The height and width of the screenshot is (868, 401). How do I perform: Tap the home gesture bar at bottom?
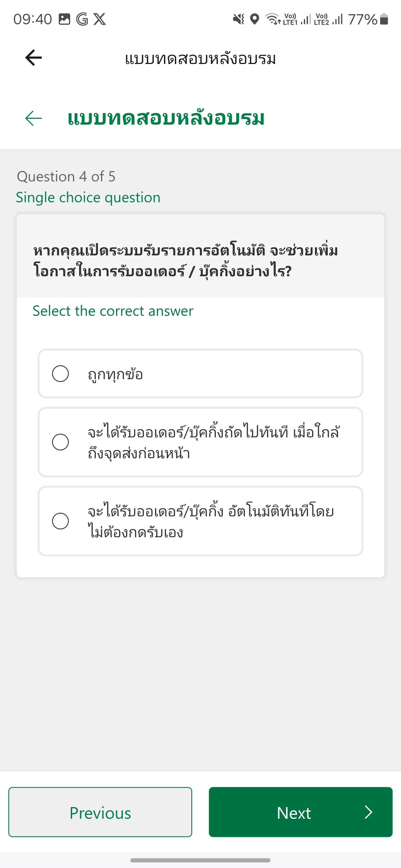click(x=200, y=860)
